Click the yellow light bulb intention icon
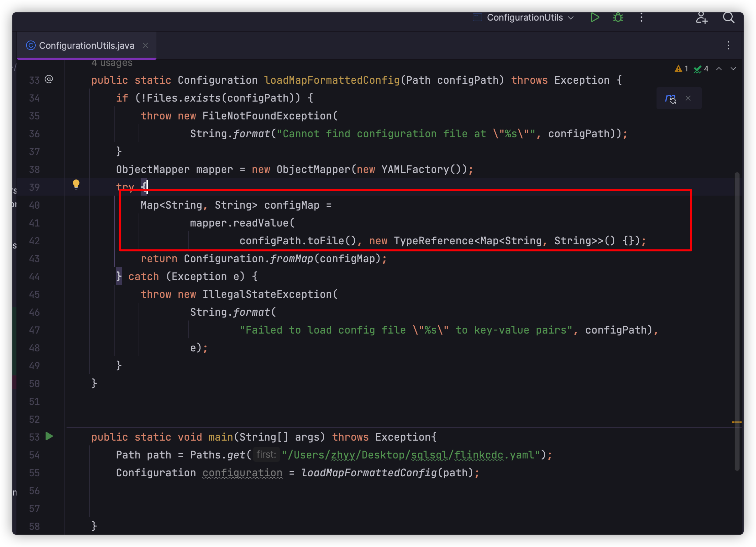756x547 pixels. point(76,185)
